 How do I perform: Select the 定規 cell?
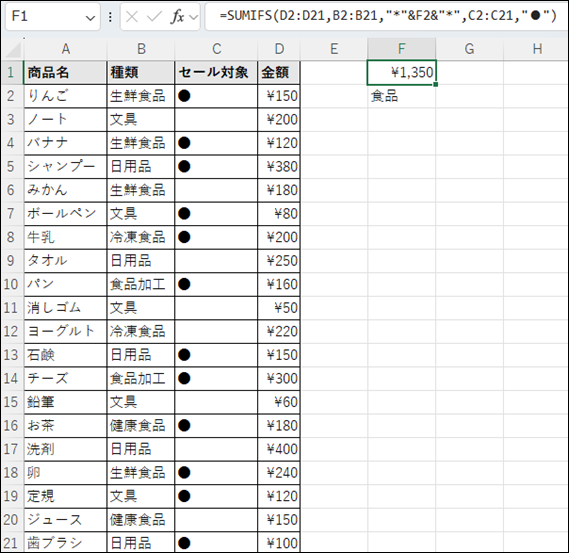click(65, 496)
